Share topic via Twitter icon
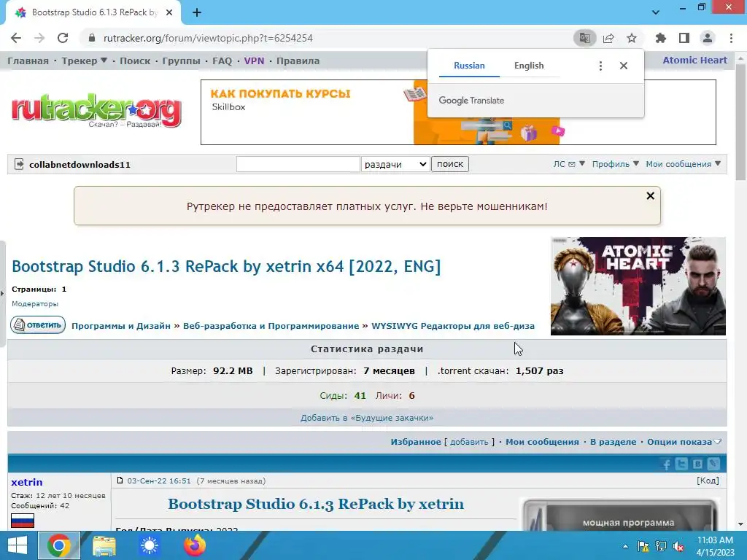Image resolution: width=747 pixels, height=560 pixels. click(x=682, y=464)
